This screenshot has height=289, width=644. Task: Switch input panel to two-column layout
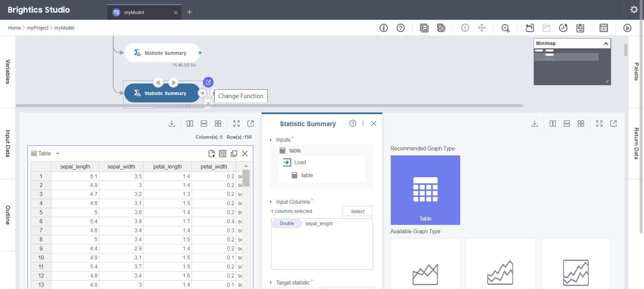[x=190, y=124]
